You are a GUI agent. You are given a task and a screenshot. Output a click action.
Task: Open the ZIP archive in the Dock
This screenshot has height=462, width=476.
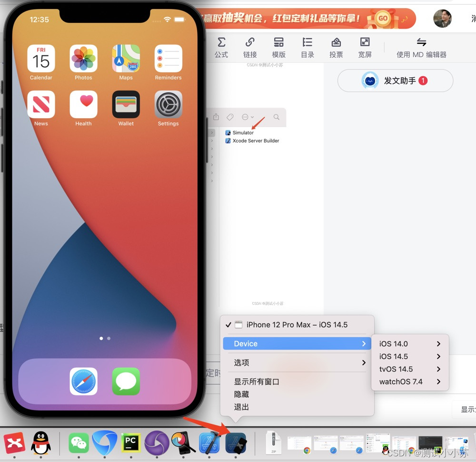[274, 443]
